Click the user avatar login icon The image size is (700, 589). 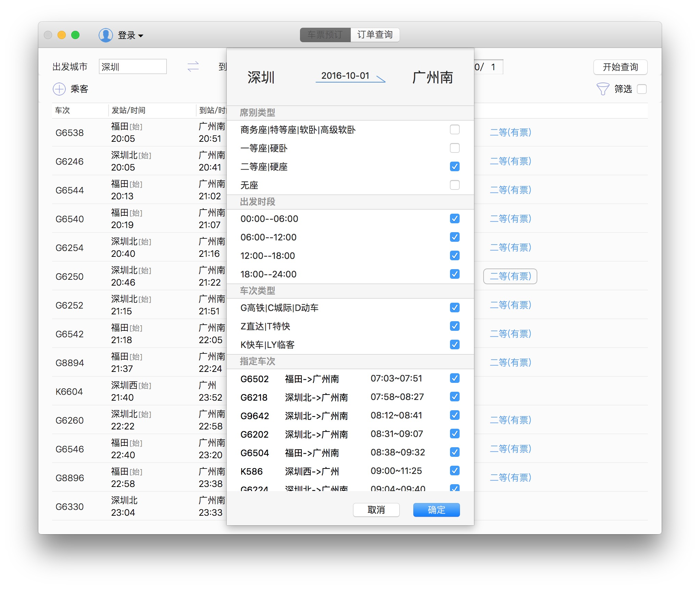coord(105,35)
